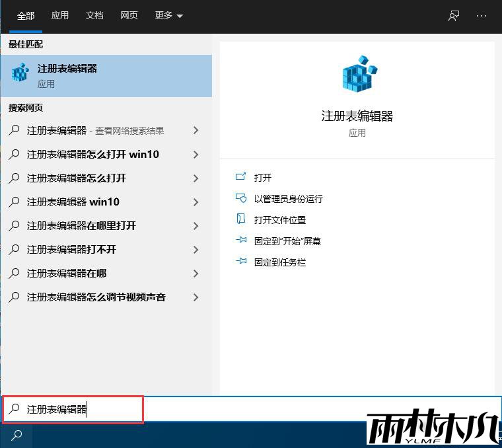
Task: Click the feedback person icon
Action: [454, 16]
